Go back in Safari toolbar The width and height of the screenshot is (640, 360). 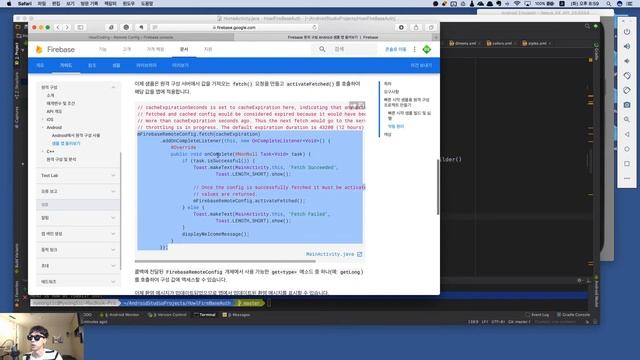(x=58, y=27)
